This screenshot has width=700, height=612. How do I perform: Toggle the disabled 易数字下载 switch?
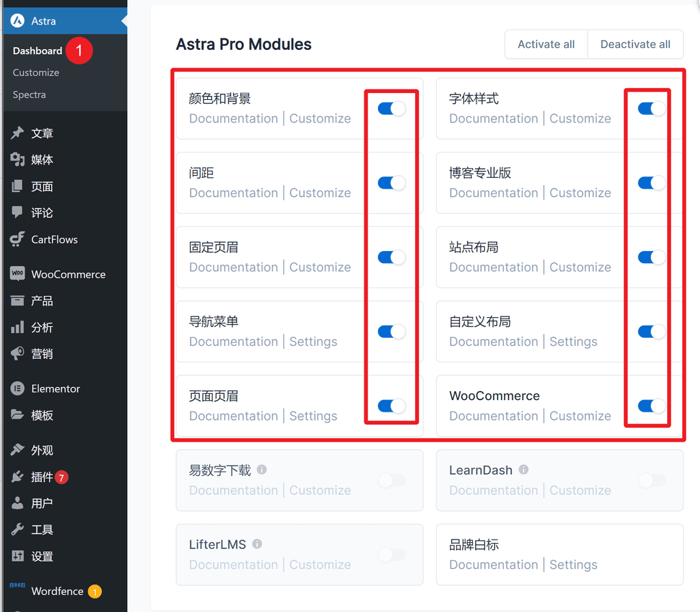point(392,480)
